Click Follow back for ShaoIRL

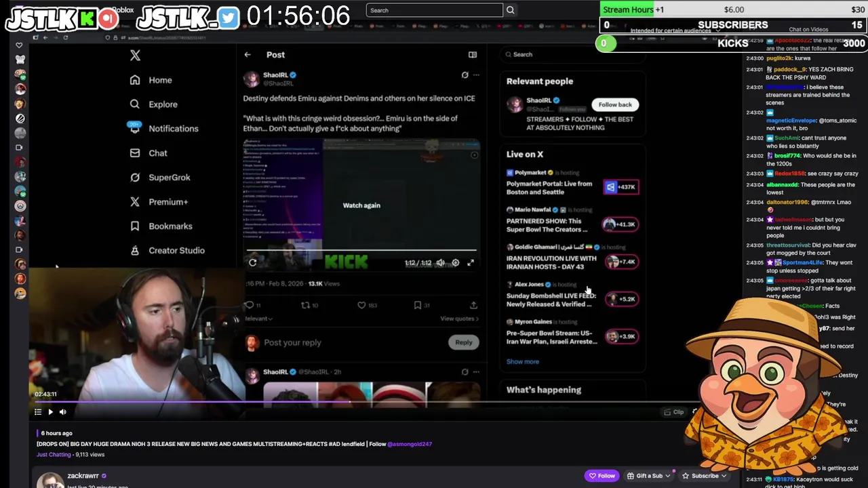[615, 104]
